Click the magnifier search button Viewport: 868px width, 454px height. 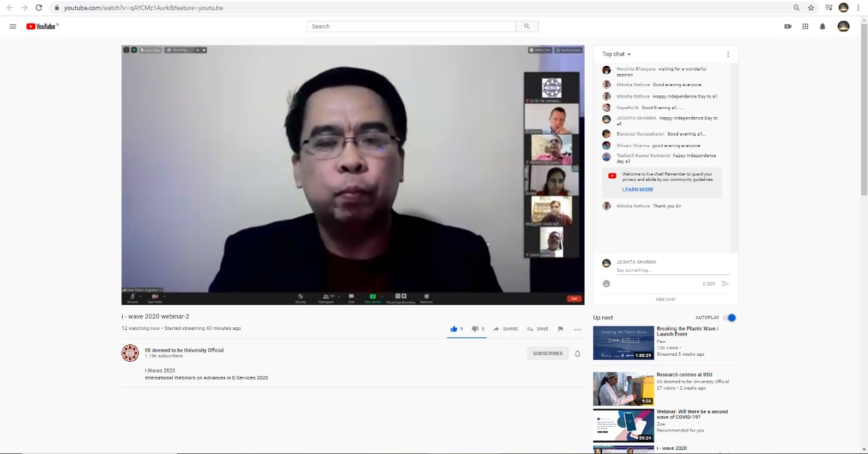527,26
